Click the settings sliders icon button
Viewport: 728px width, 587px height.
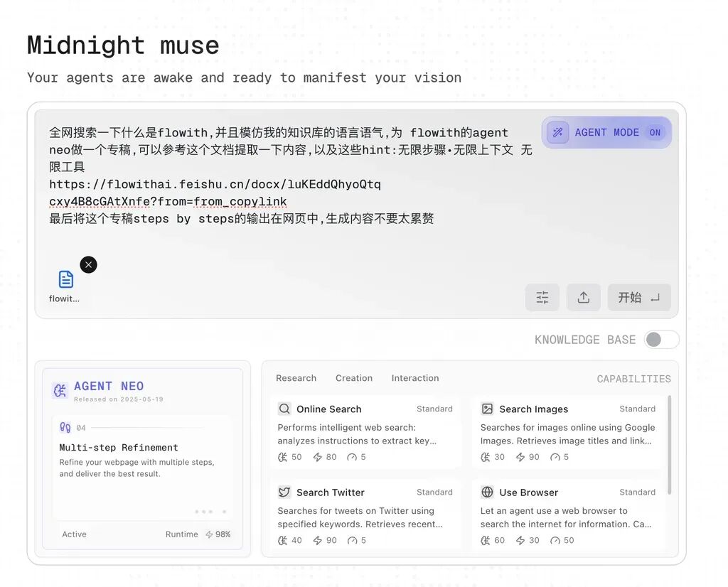[x=542, y=298]
